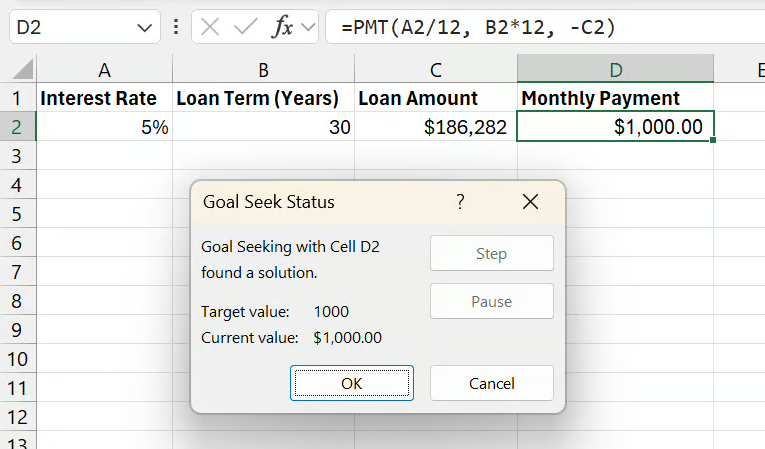765x449 pixels.
Task: Select column C header
Action: (x=435, y=69)
